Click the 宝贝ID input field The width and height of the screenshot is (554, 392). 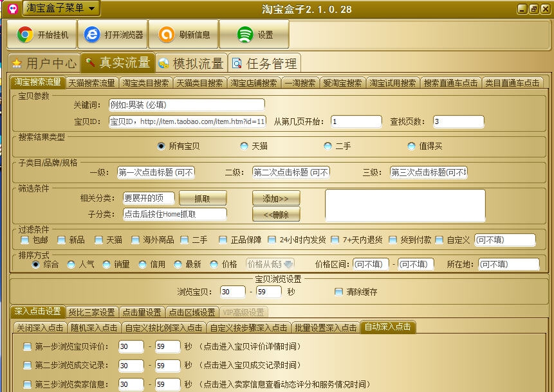tap(187, 121)
